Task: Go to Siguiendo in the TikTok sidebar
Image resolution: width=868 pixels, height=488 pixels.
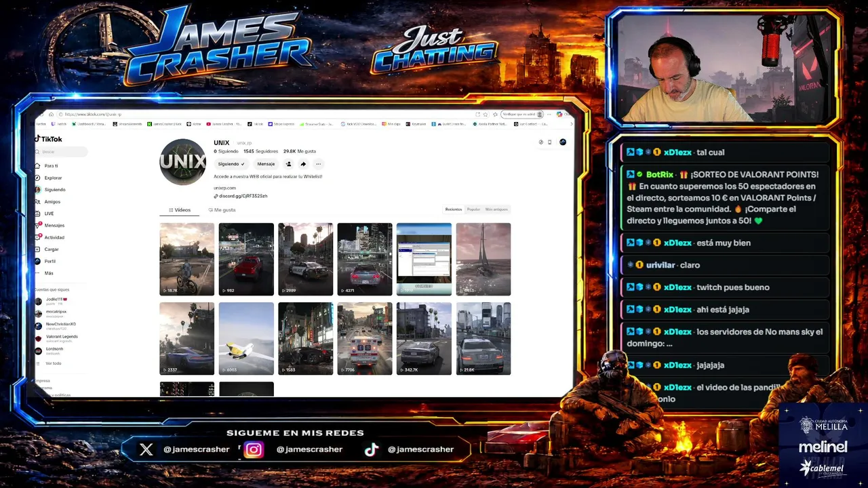Action: (51, 190)
